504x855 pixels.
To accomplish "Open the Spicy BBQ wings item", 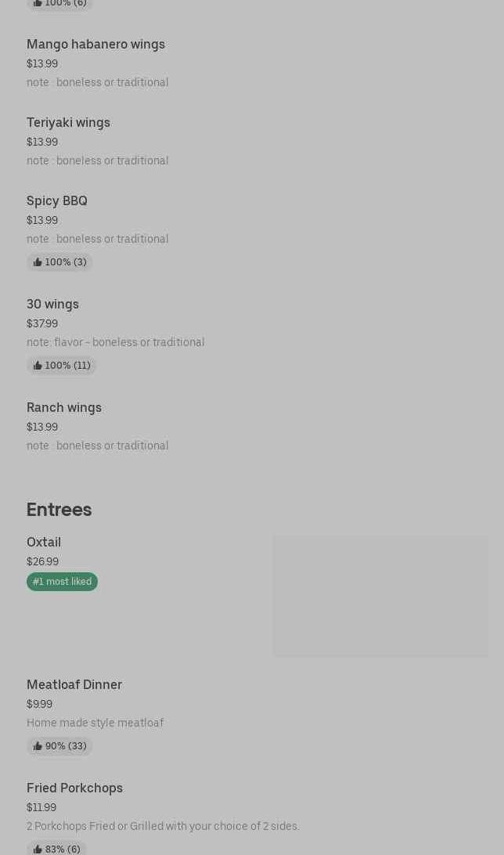I will [x=57, y=200].
